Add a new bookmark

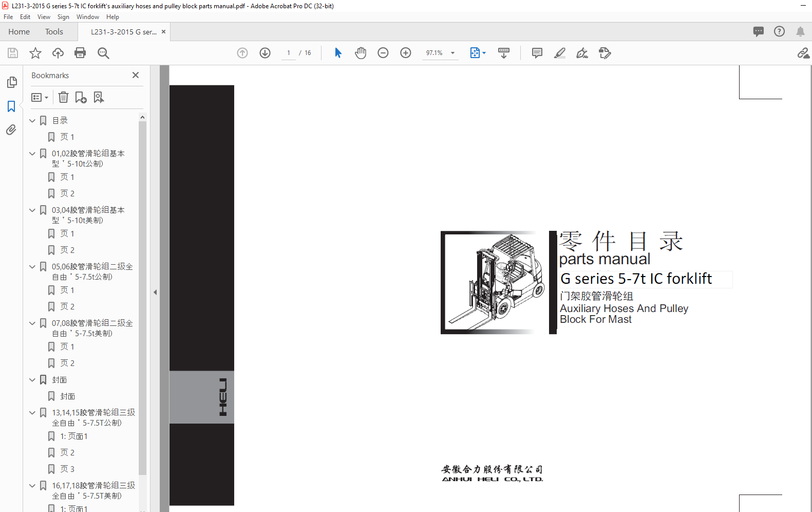(x=81, y=97)
